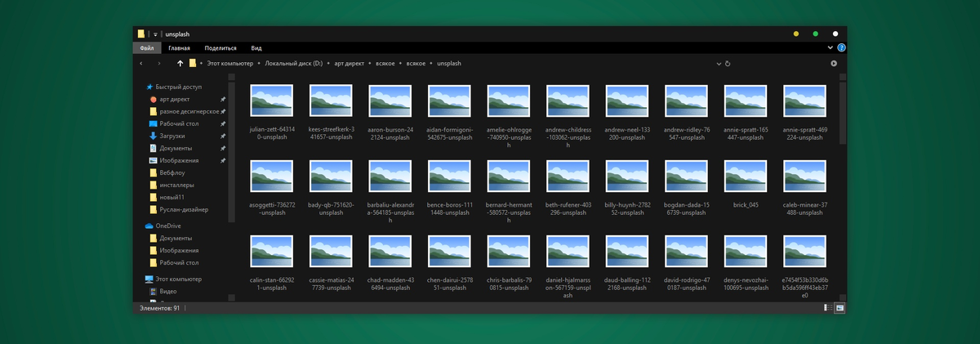Open pinned Рабочий стол in quick access
This screenshot has height=344, width=980.
coord(174,123)
